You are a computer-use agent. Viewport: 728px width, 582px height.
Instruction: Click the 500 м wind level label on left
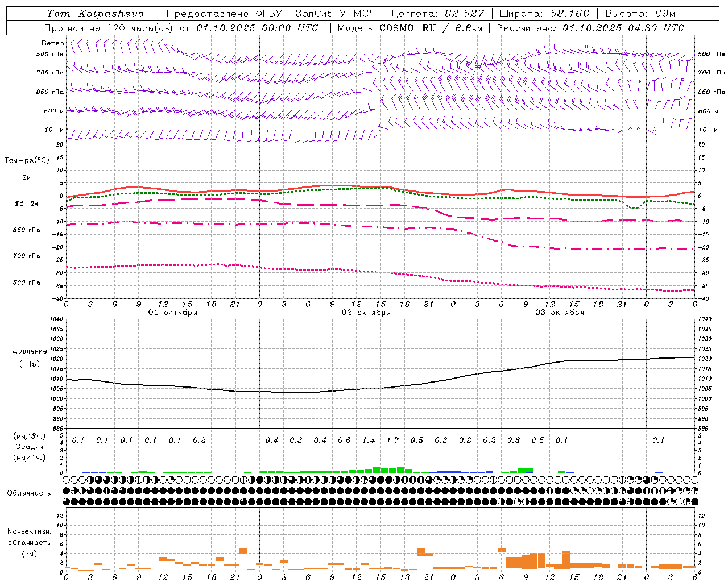54,111
